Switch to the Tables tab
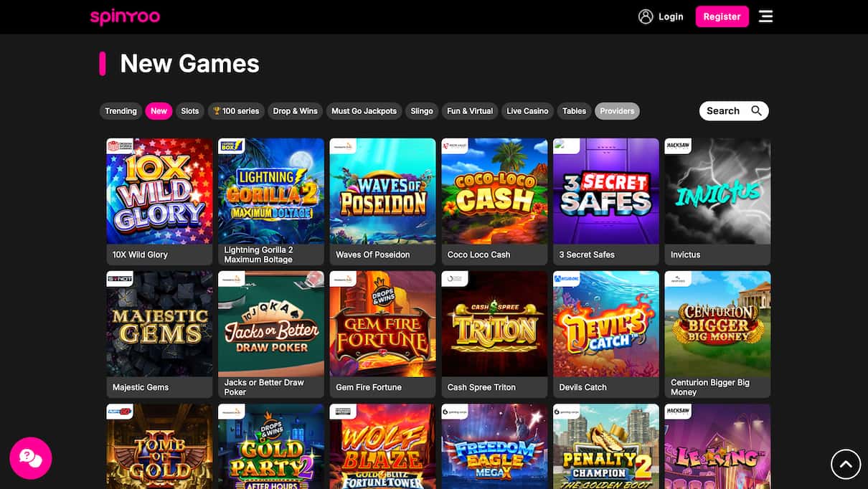The image size is (868, 489). [x=574, y=111]
